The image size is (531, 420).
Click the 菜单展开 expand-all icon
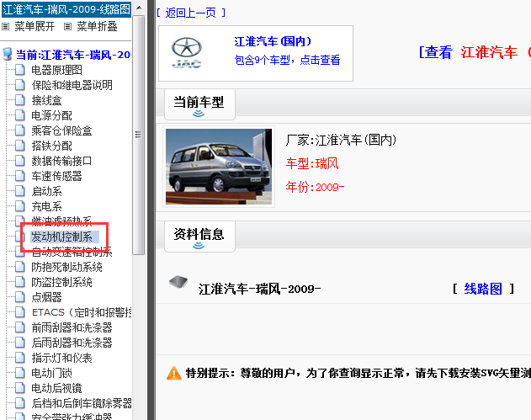(x=5, y=26)
